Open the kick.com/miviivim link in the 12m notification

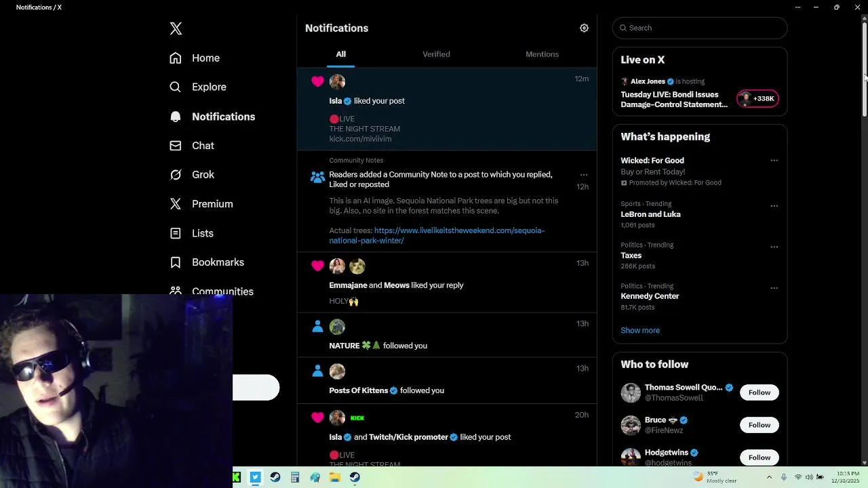tap(360, 139)
